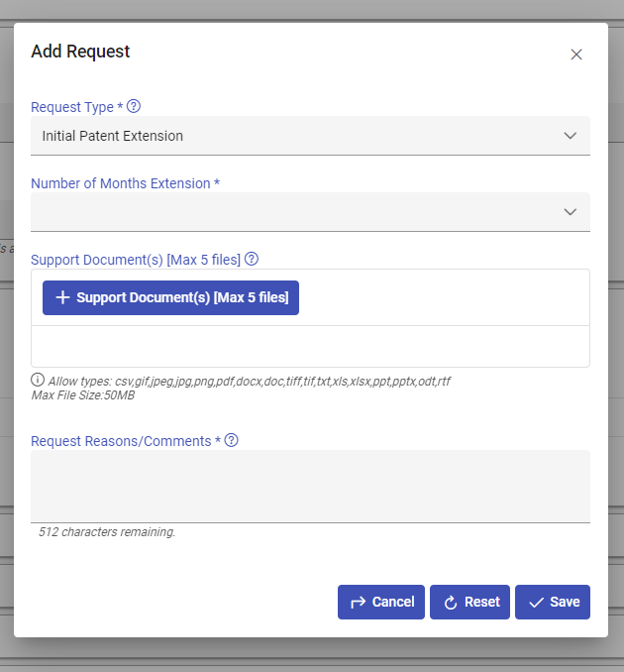The width and height of the screenshot is (624, 672).
Task: Focus the Request Reasons/Comments text area
Action: (x=310, y=486)
